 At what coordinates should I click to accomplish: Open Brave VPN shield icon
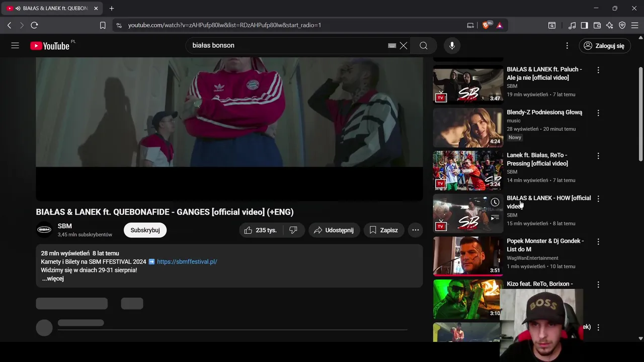point(622,25)
